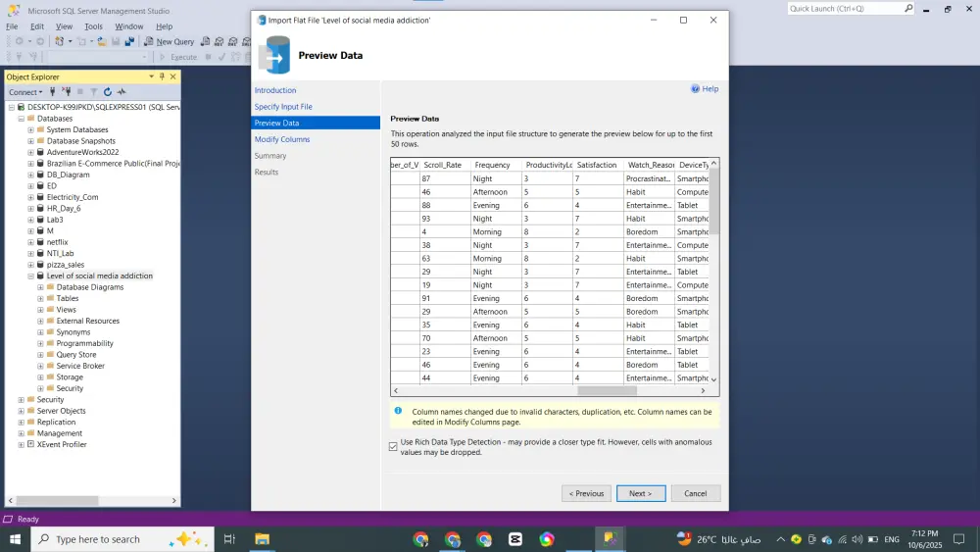The image size is (980, 552).
Task: Click the Windows taskbar search box
Action: point(122,539)
